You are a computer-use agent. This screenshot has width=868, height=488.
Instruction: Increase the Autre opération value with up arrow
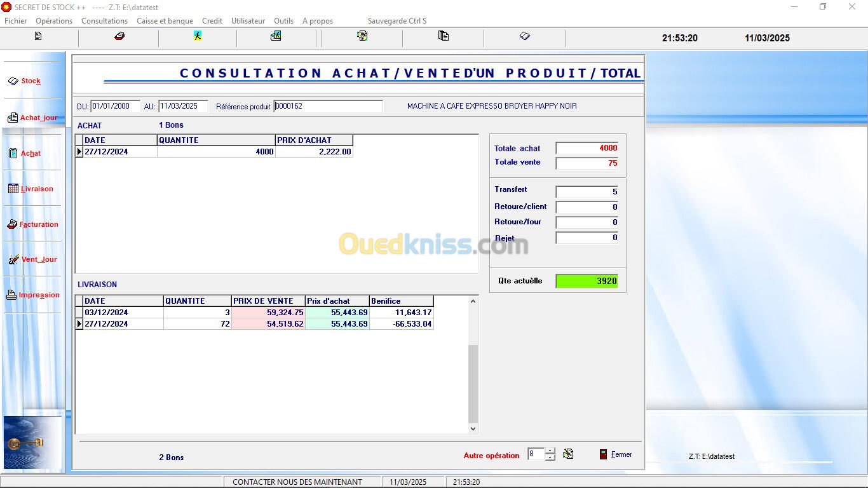coord(550,451)
